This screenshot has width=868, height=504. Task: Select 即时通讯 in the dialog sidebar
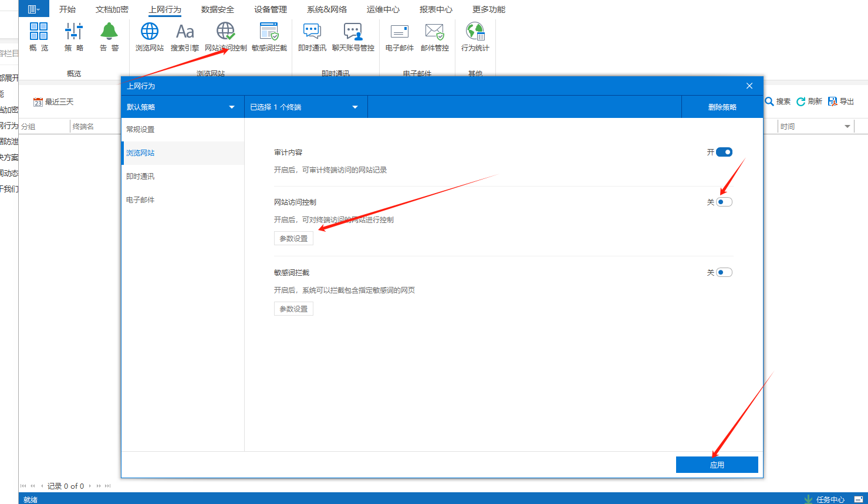141,177
